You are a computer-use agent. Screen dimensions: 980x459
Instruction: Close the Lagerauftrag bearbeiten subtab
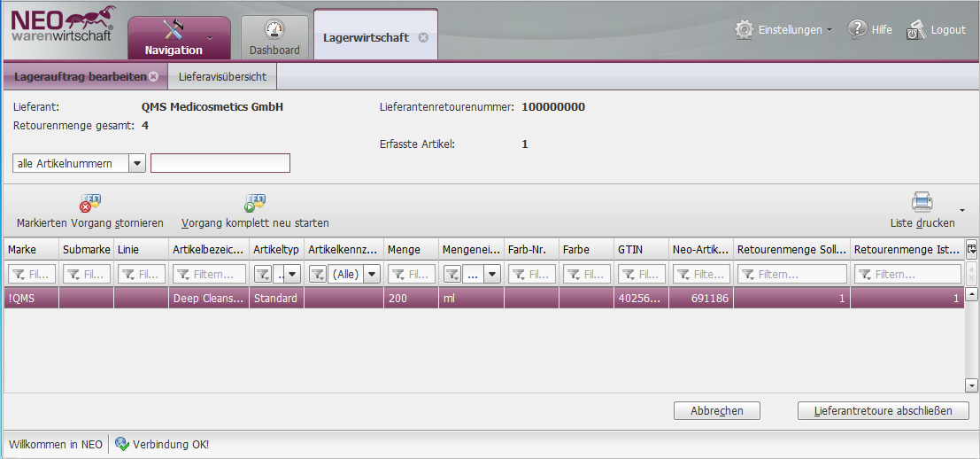point(153,77)
